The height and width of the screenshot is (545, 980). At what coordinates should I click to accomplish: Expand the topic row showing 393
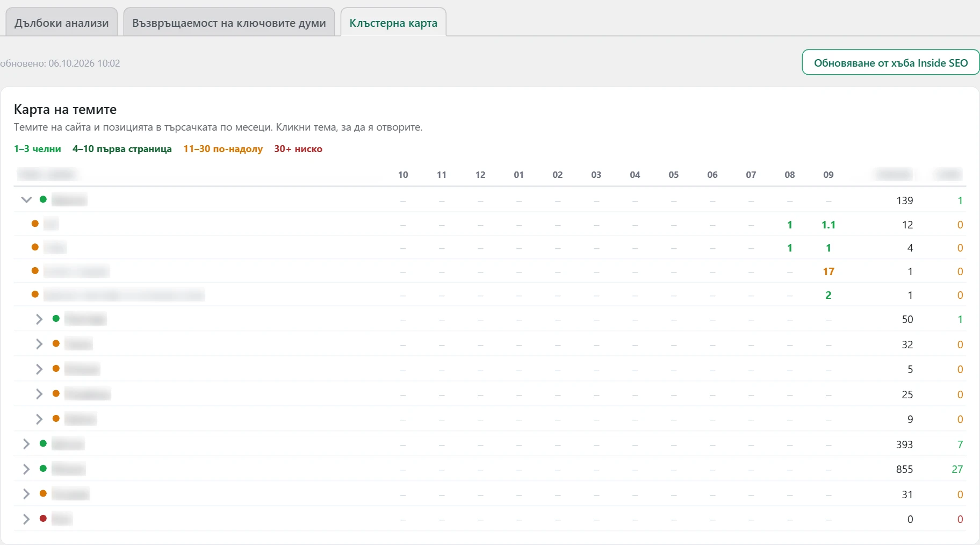pyautogui.click(x=26, y=444)
